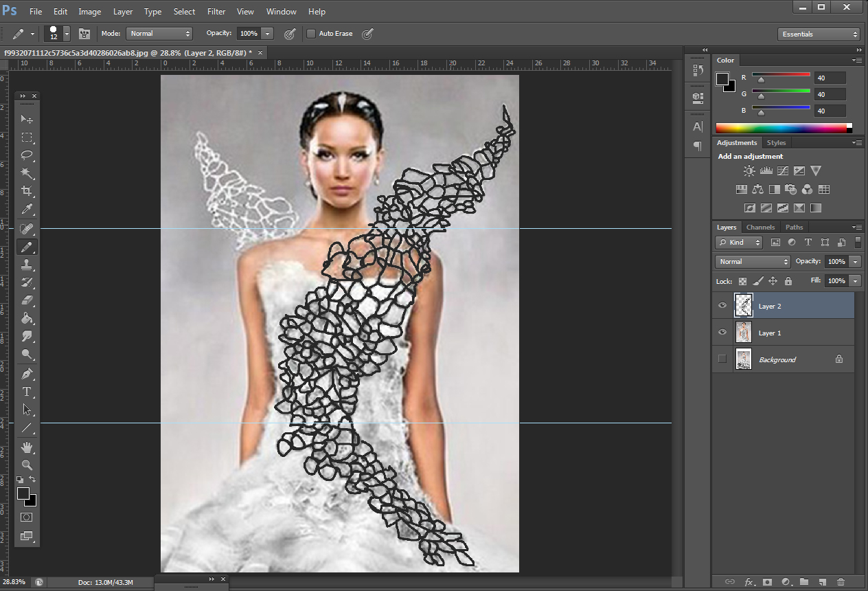This screenshot has width=868, height=591.
Task: Open the options bar Opacity slider dropdown
Action: coord(267,33)
